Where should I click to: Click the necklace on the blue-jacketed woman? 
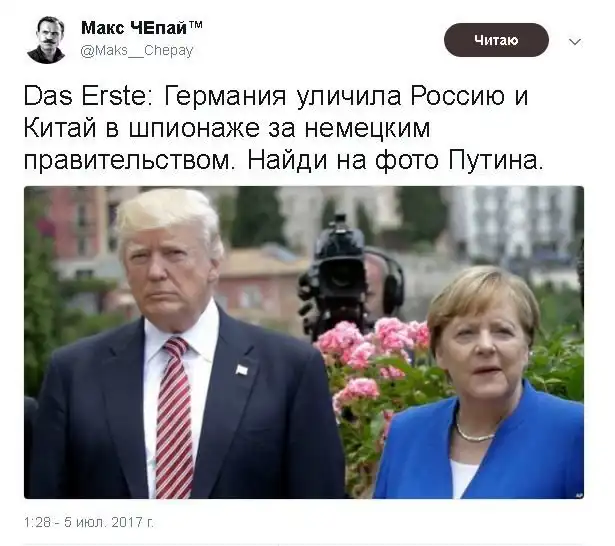pyautogui.click(x=474, y=432)
